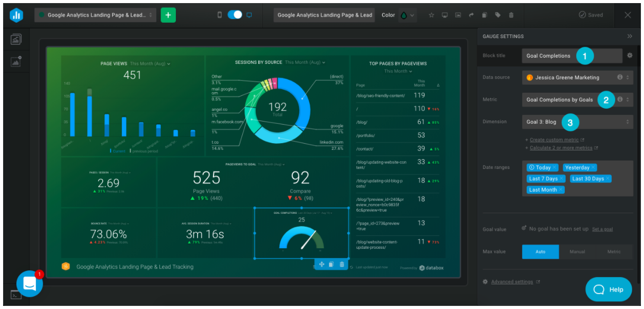
Task: Click the Databox logo icon
Action: (x=16, y=15)
